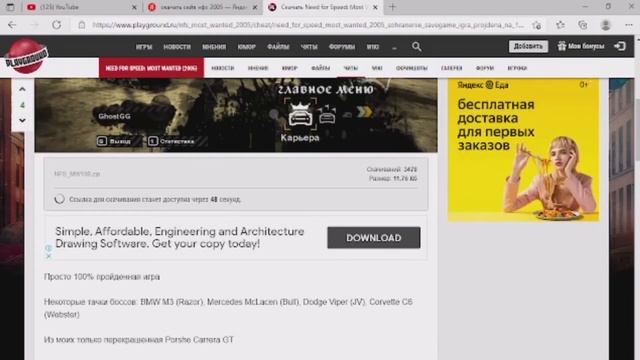The width and height of the screenshot is (640, 360).
Task: Open Мнения in game submenu
Action: pos(258,68)
